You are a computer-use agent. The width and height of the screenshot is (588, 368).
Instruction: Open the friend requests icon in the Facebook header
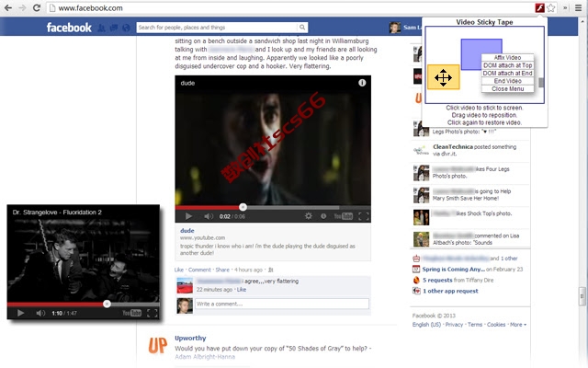click(x=101, y=28)
